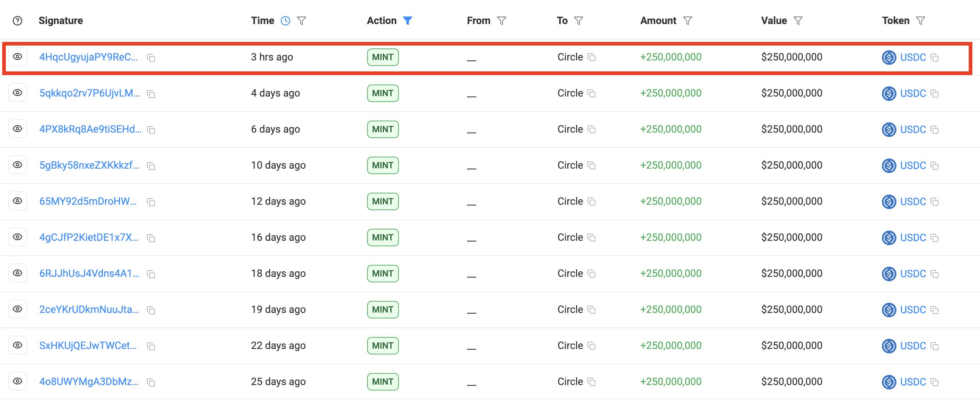980x400 pixels.
Task: Open transaction 65MY92d5mDroHW signature link
Action: (88, 201)
